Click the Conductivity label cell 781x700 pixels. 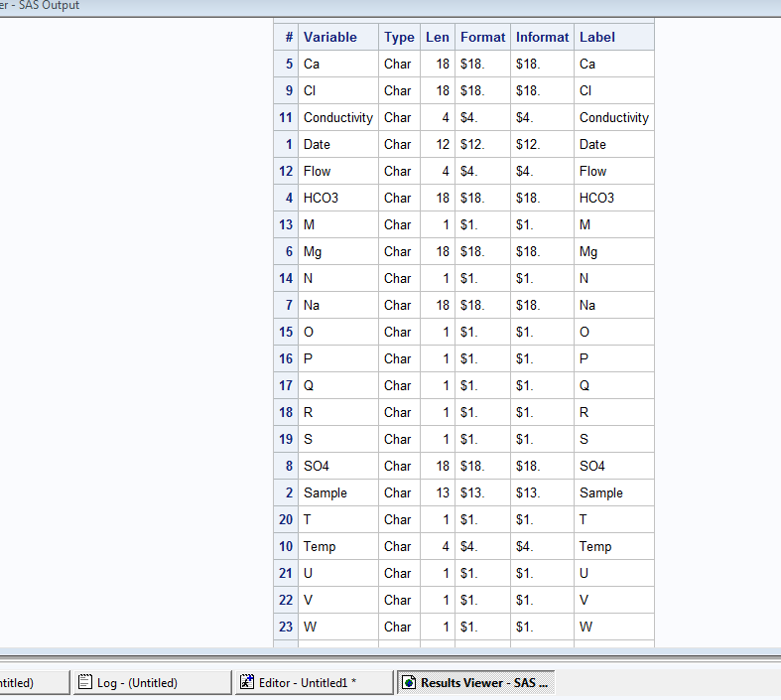coord(614,117)
